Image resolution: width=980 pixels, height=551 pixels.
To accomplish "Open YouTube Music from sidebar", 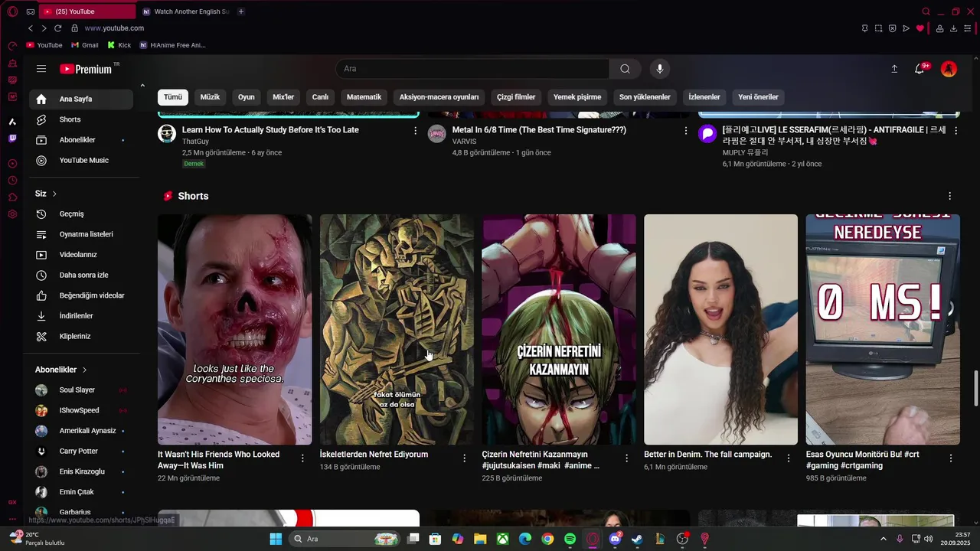I will pyautogui.click(x=81, y=160).
